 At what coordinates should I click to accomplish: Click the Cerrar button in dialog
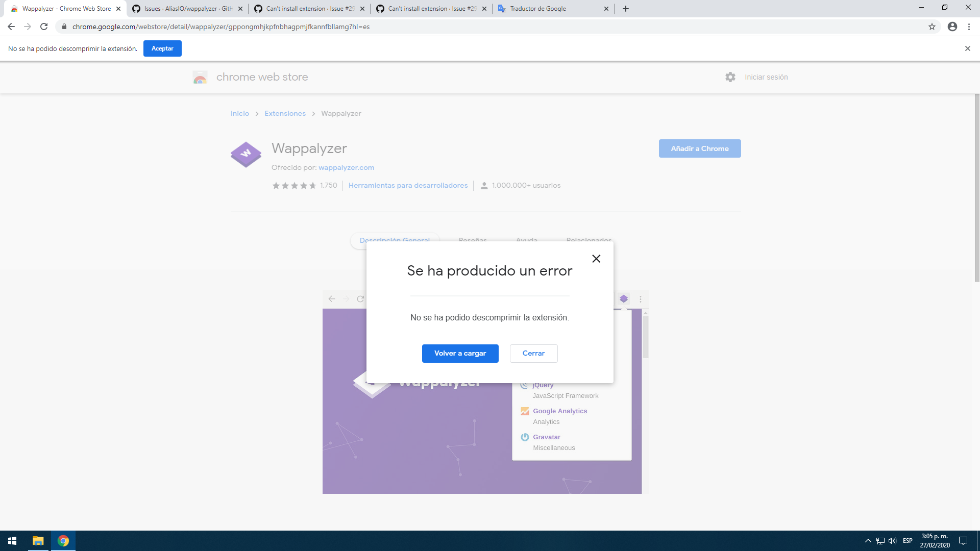click(x=533, y=354)
